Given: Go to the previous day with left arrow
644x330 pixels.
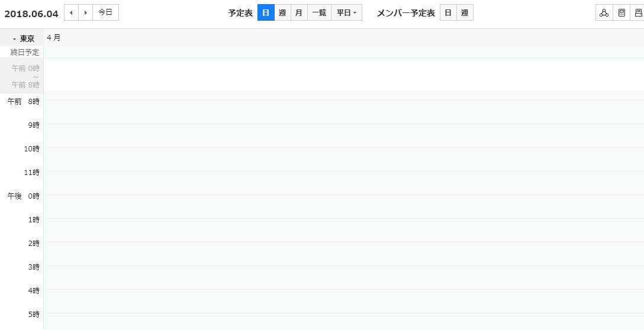Looking at the screenshot, I should coord(71,12).
